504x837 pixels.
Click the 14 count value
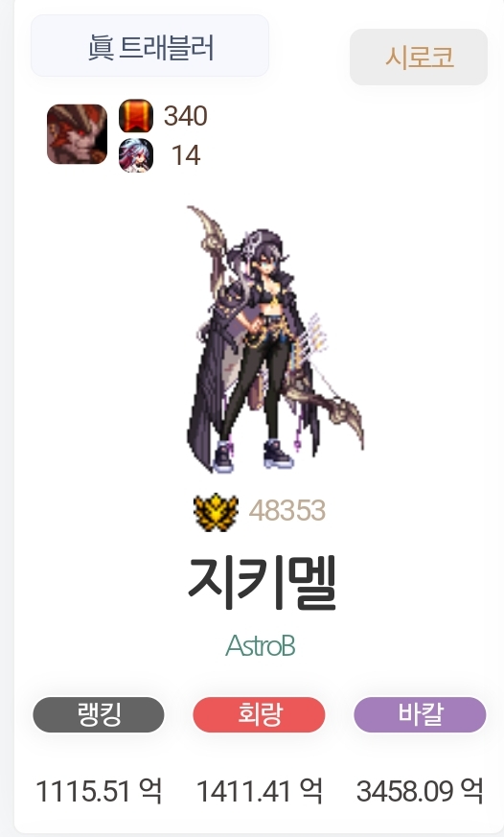tap(186, 156)
